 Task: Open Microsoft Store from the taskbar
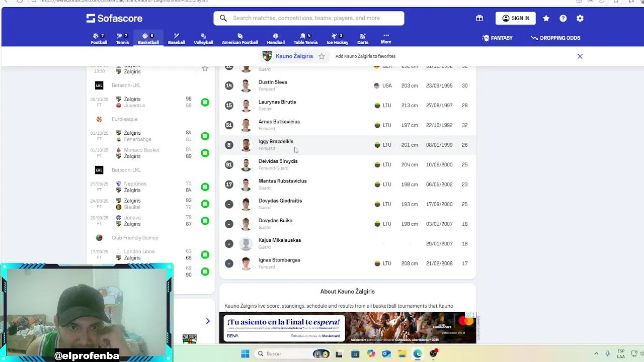tap(355, 354)
